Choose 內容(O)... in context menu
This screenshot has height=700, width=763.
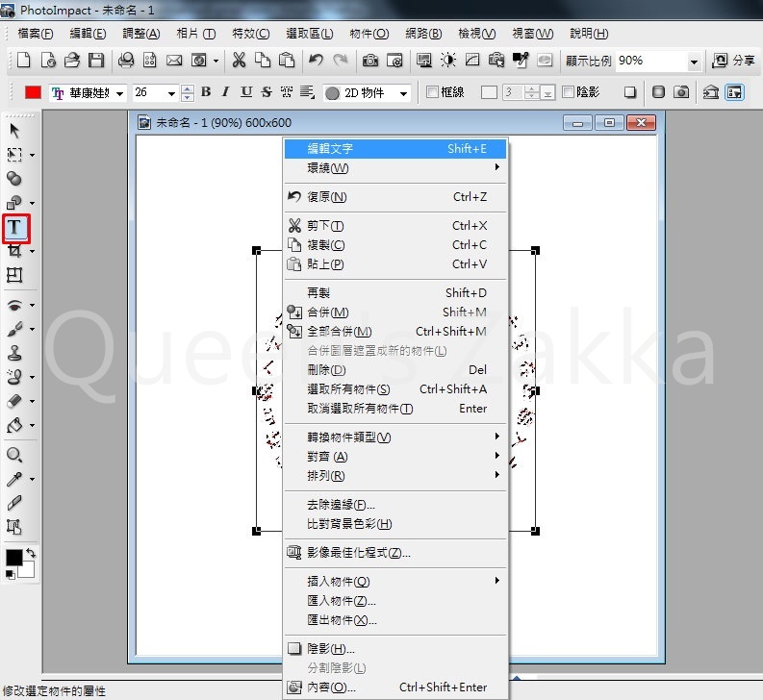coord(395,687)
